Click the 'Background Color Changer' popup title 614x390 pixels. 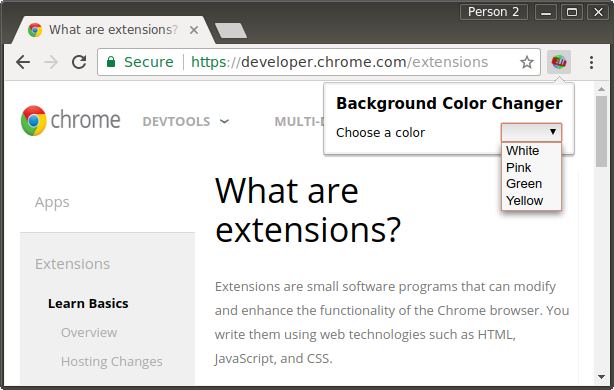(449, 103)
